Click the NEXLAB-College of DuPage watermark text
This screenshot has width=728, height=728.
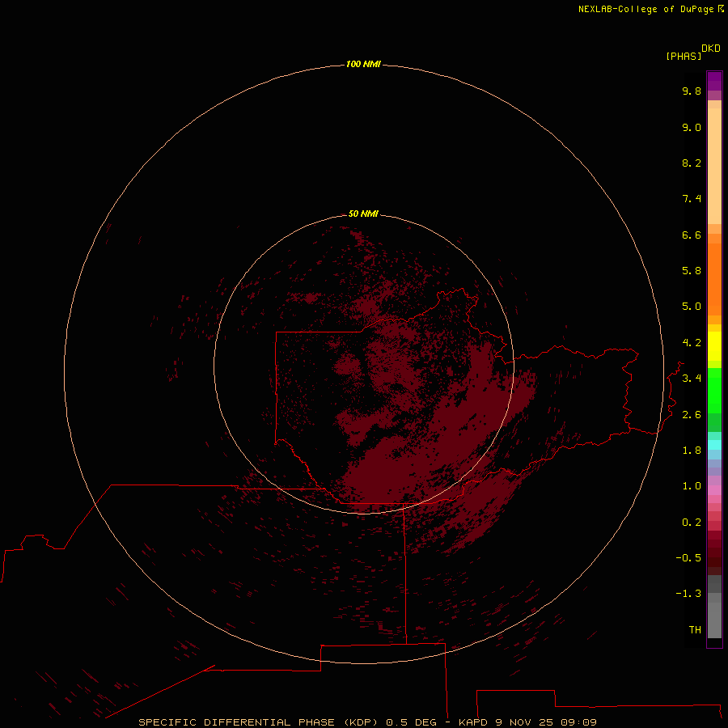click(x=647, y=9)
